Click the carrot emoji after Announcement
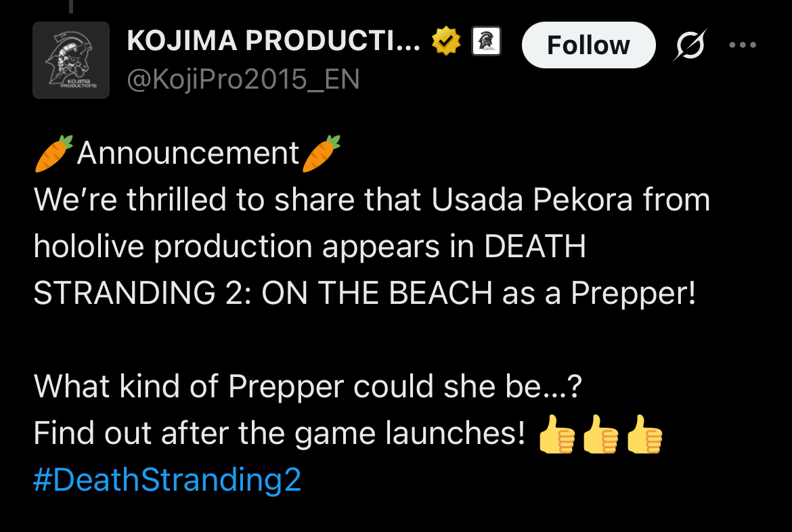The width and height of the screenshot is (792, 532). (322, 152)
